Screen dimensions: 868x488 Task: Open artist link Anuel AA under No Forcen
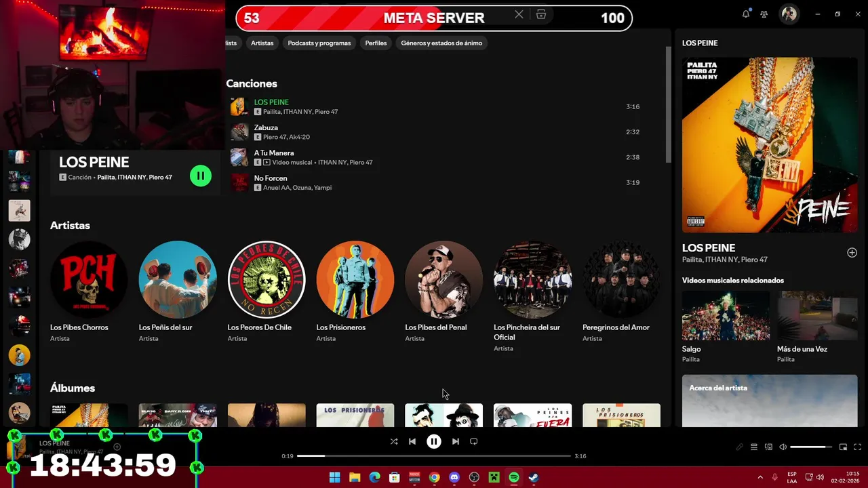275,188
